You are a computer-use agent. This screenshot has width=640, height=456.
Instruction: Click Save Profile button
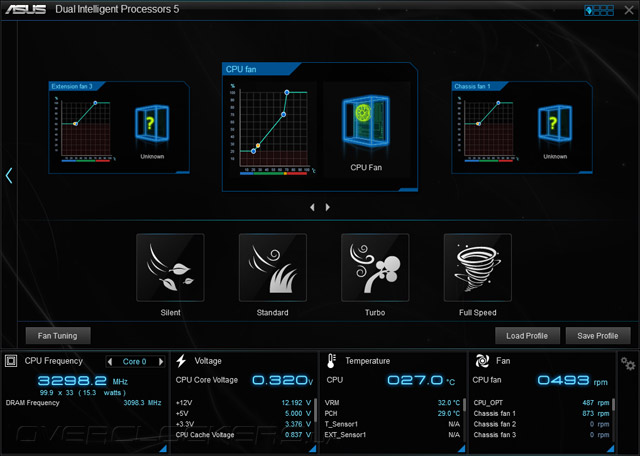pos(598,336)
